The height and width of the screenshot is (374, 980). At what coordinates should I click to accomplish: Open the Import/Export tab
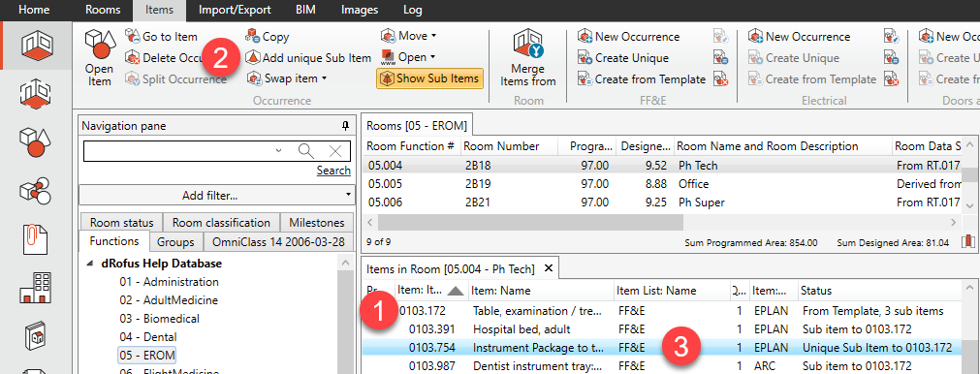click(235, 10)
